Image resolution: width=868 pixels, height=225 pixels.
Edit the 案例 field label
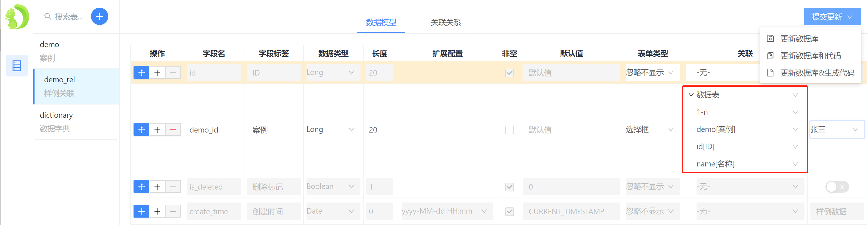[274, 130]
